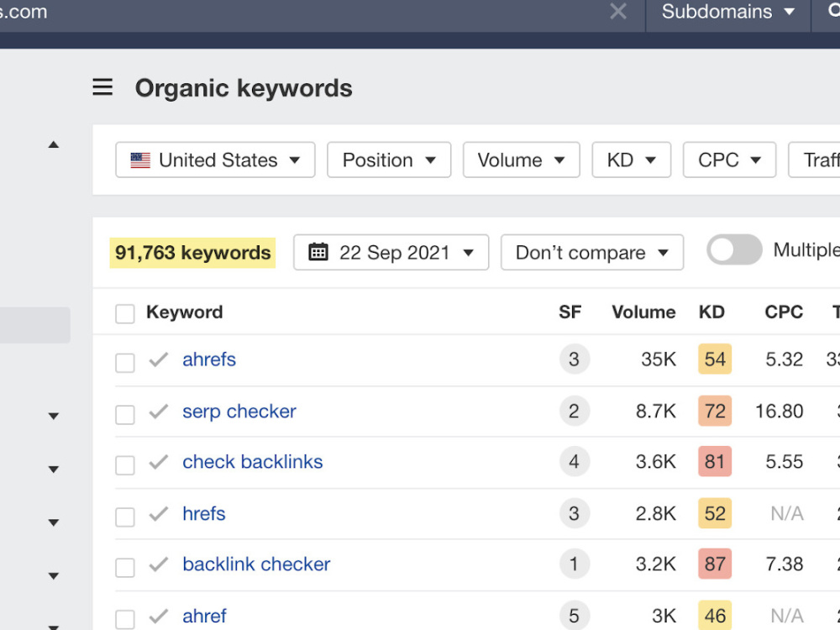Click the checkmark icon beside serp checker
Viewport: 840px width, 630px height.
pos(159,412)
